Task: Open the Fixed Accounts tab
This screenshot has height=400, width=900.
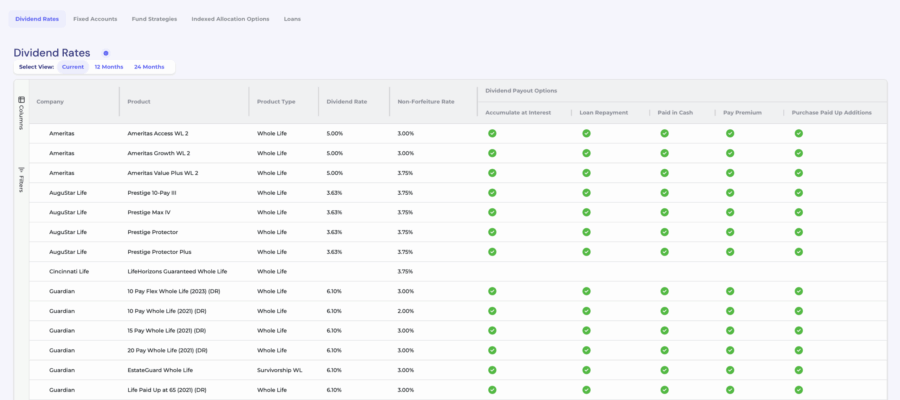Action: tap(95, 19)
